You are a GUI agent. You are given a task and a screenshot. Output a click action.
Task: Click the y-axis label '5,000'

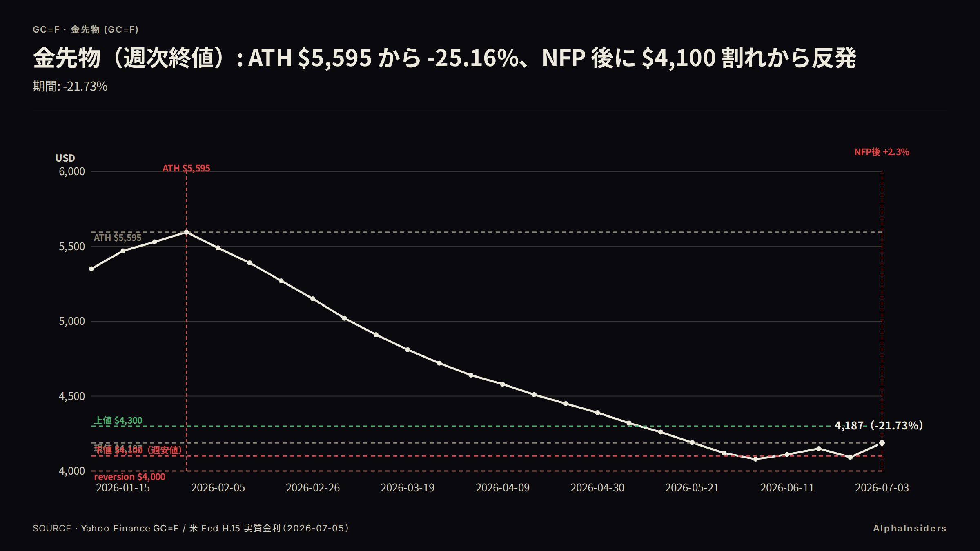click(72, 321)
